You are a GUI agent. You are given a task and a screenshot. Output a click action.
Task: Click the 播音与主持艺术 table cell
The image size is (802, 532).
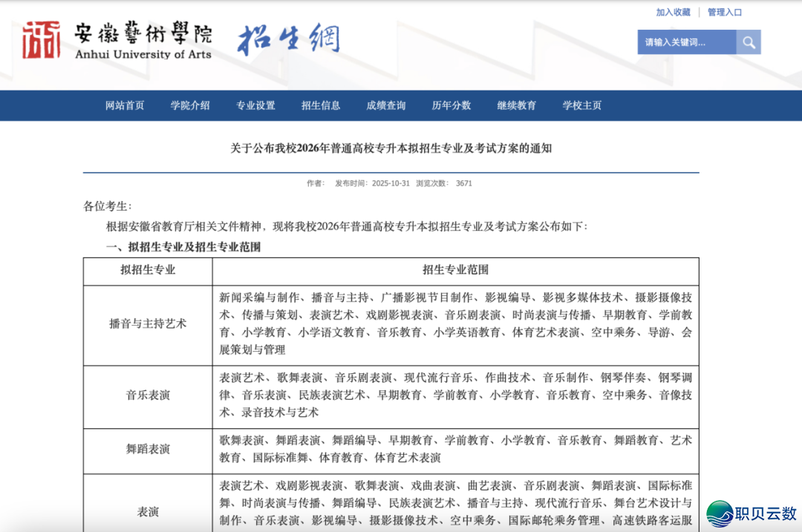147,324
